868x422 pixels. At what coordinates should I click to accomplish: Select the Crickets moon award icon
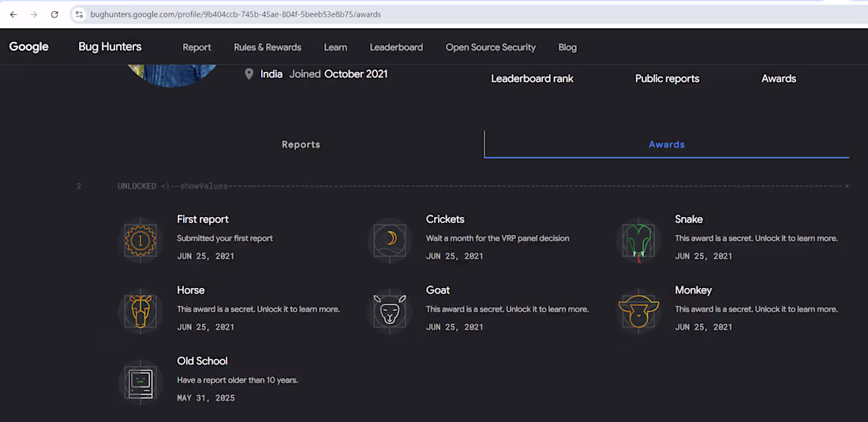click(x=390, y=240)
